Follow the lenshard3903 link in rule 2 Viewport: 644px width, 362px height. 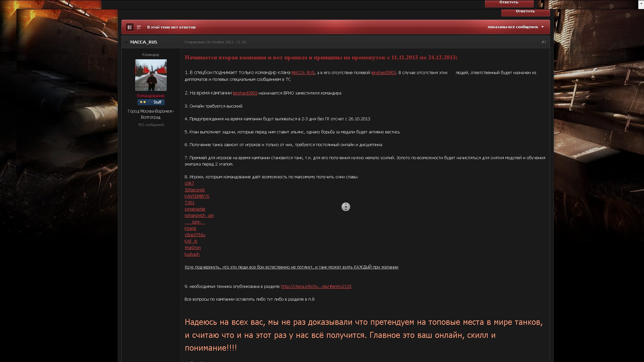(245, 93)
